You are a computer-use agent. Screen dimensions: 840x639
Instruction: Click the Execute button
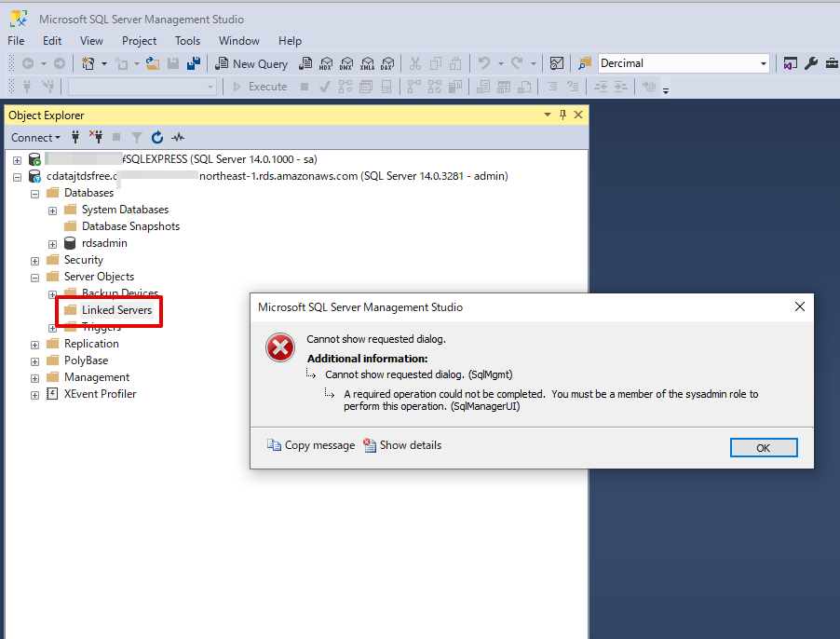[x=261, y=87]
